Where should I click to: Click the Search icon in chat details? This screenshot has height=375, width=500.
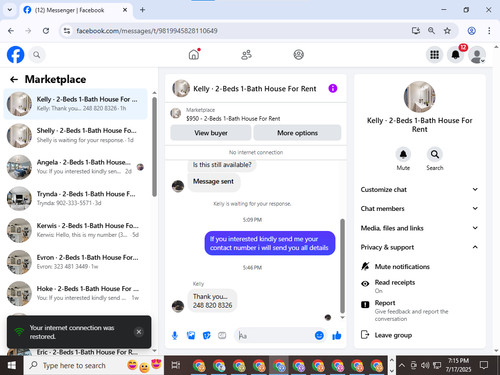pyautogui.click(x=435, y=154)
